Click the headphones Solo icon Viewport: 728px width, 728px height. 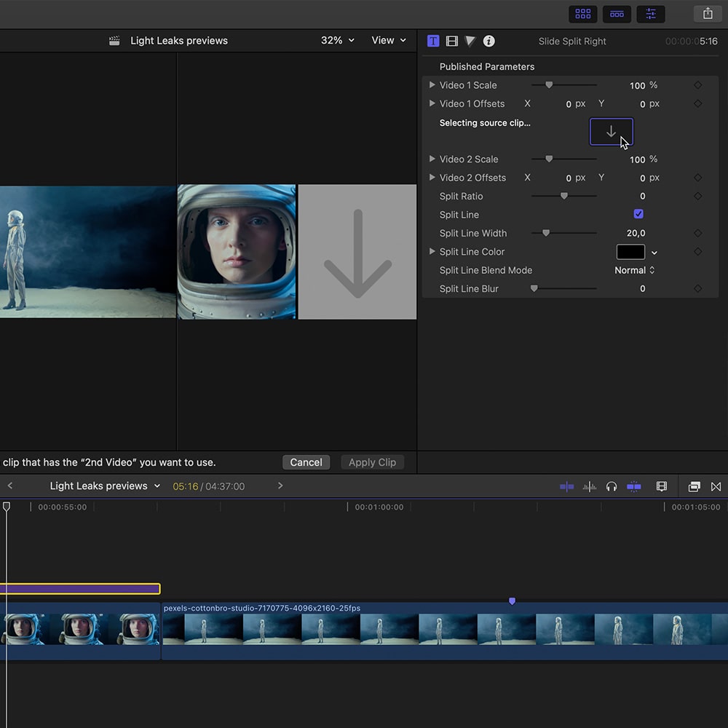point(612,486)
